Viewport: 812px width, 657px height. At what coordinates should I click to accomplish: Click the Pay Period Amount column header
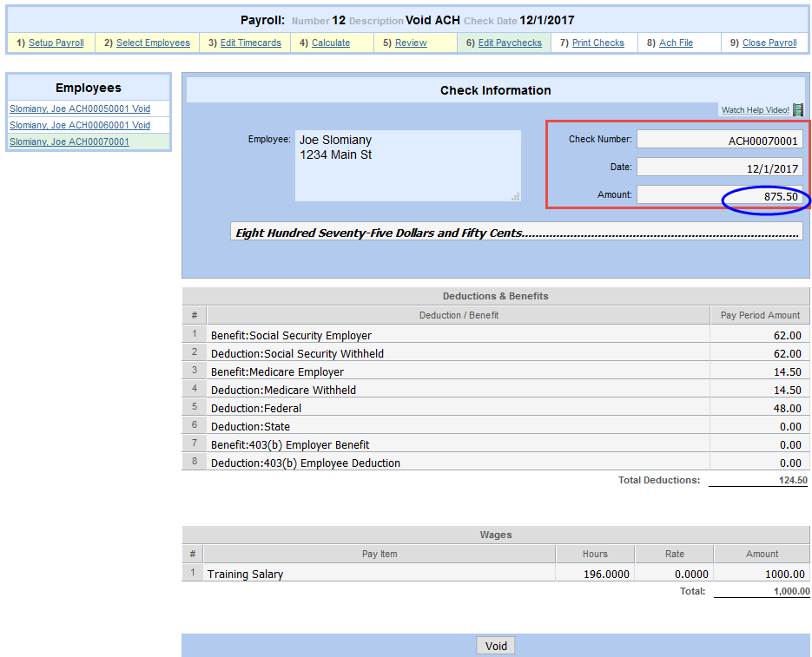760,315
